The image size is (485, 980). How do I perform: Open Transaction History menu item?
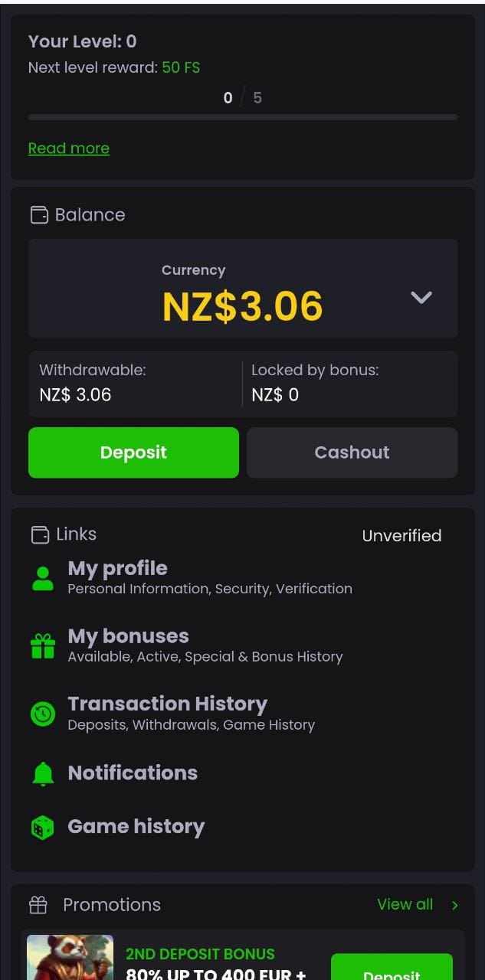click(167, 704)
